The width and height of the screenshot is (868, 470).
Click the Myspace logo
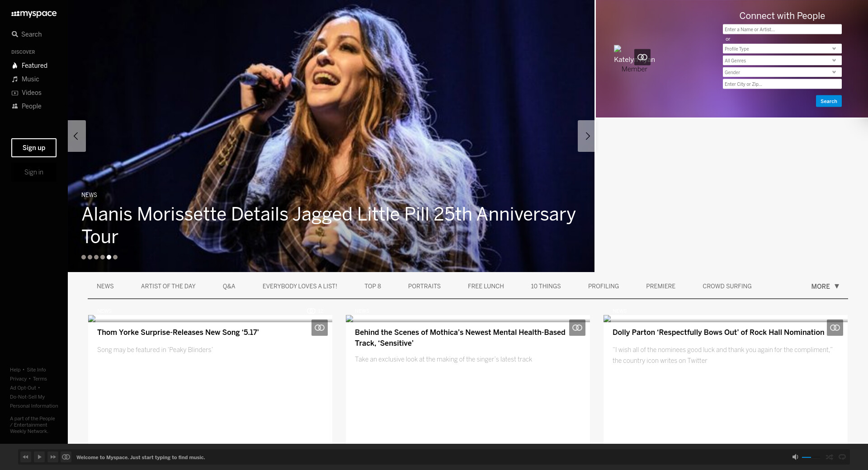34,14
